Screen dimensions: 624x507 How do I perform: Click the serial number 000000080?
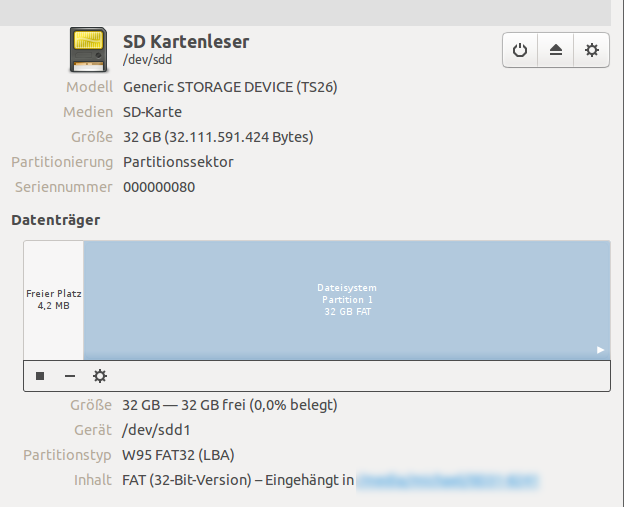[159, 187]
